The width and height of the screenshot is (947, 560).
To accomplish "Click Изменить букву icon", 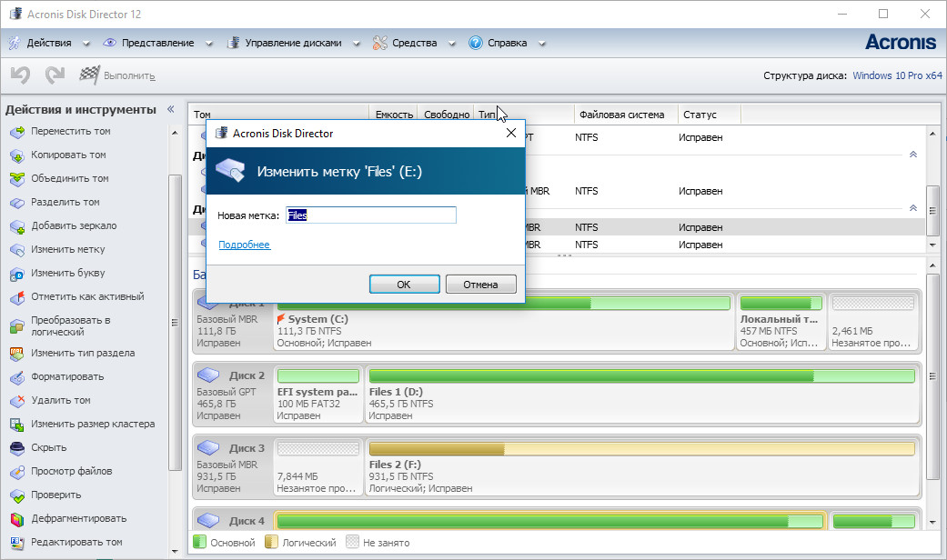I will coord(17,274).
